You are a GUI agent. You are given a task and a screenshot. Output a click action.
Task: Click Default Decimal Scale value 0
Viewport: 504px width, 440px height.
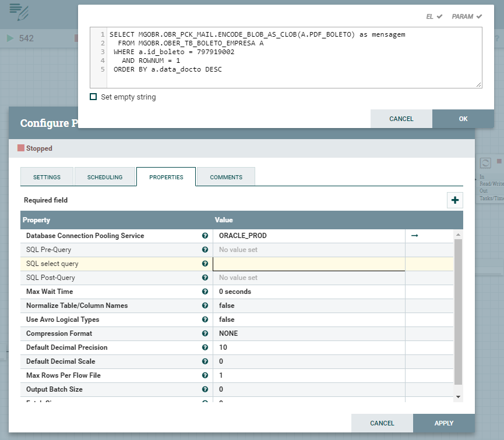[221, 361]
